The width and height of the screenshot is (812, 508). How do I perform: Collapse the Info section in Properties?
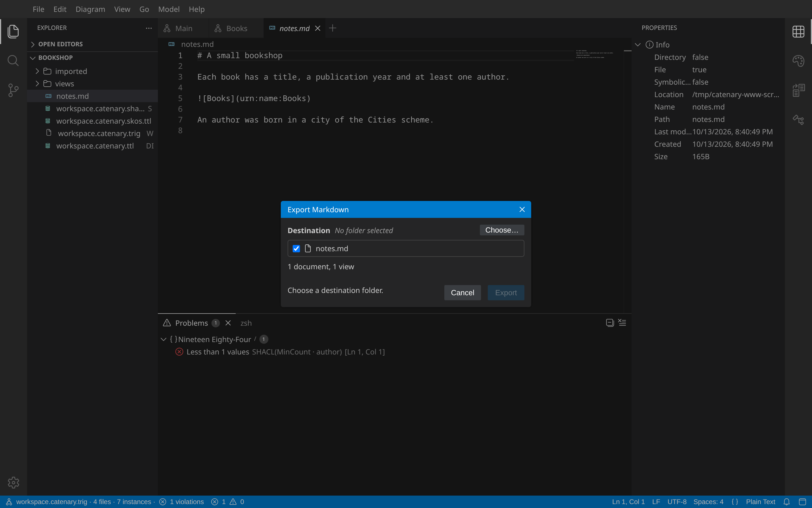(638, 45)
